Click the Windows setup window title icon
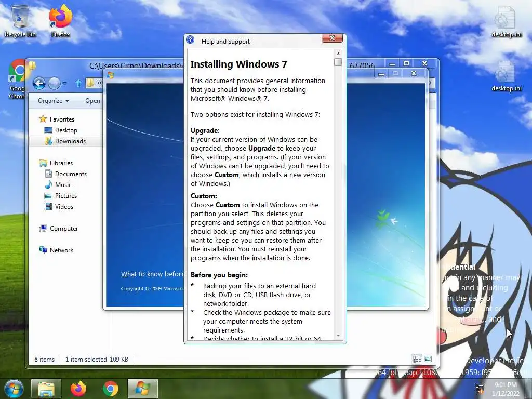The image size is (532, 399). [x=111, y=75]
